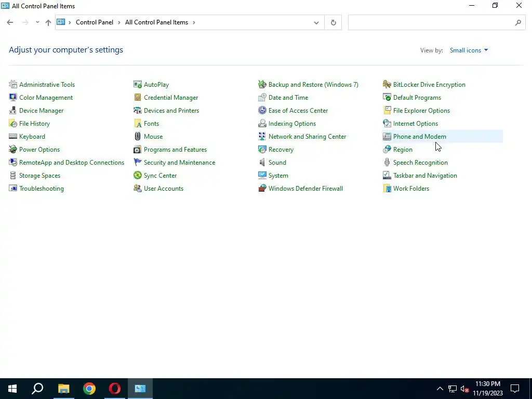Launch File Explorer from the taskbar
This screenshot has height=399, width=532.
pyautogui.click(x=63, y=389)
